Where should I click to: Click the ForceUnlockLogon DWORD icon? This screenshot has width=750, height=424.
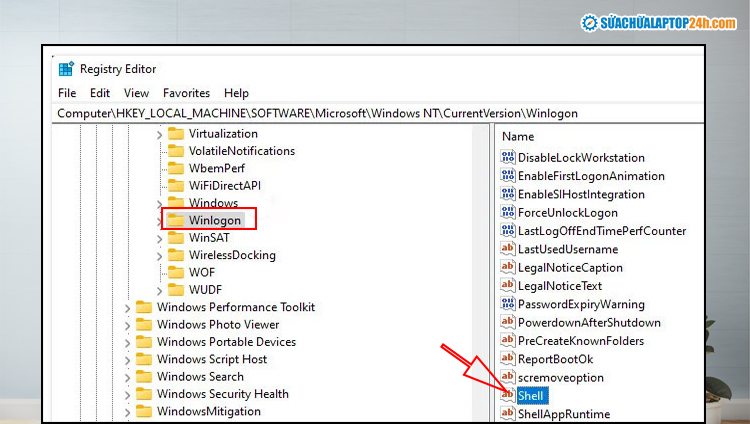tap(507, 212)
